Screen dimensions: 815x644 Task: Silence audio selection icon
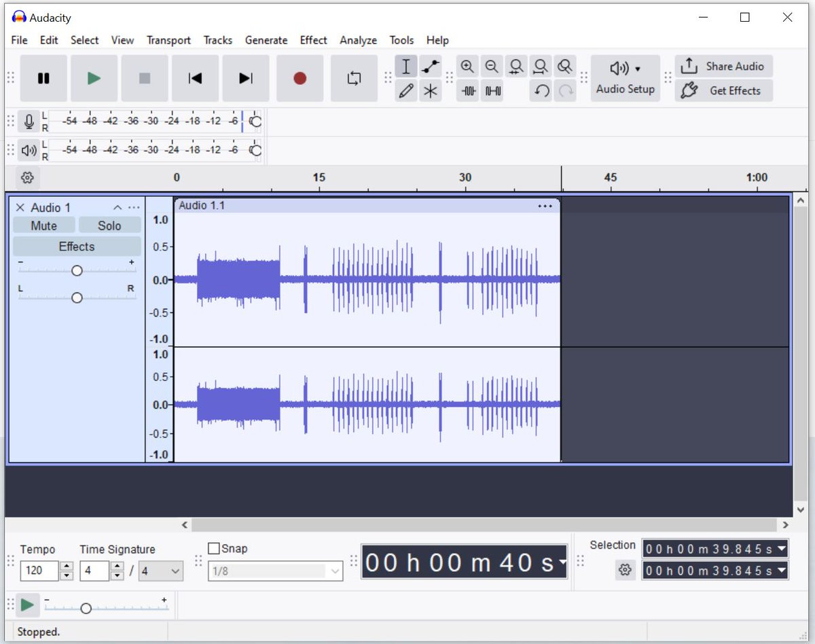(492, 90)
